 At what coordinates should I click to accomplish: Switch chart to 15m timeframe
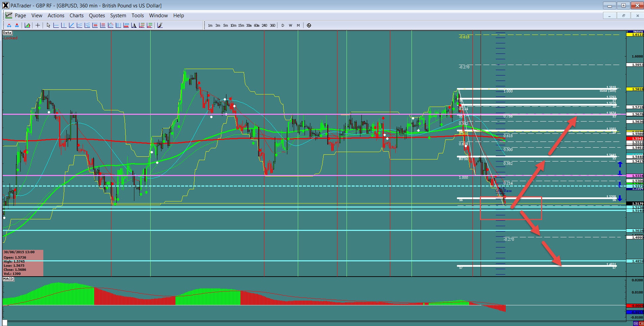(241, 25)
